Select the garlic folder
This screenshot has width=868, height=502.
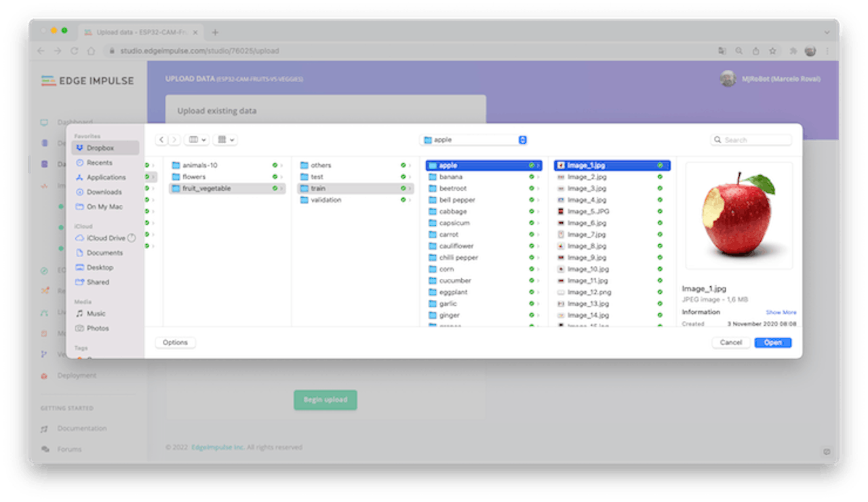(x=484, y=304)
